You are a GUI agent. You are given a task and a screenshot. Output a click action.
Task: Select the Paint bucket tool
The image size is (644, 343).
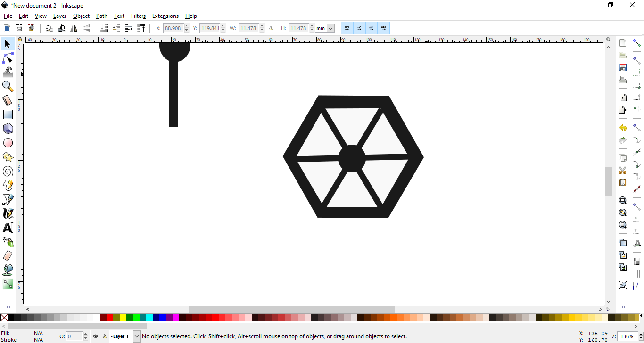pyautogui.click(x=8, y=270)
